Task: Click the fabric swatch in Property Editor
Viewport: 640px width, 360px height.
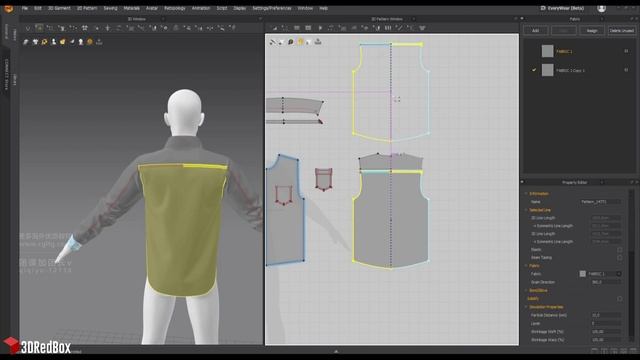Action: click(x=582, y=274)
